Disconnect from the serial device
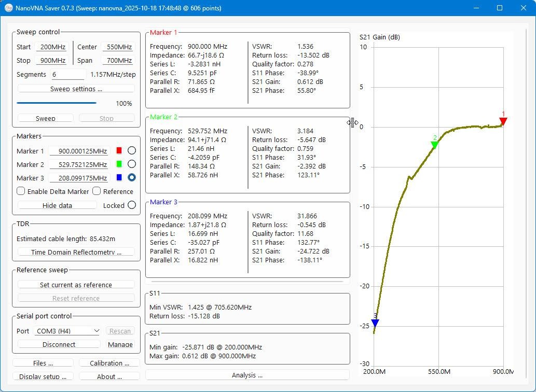The width and height of the screenshot is (536, 392). click(59, 344)
